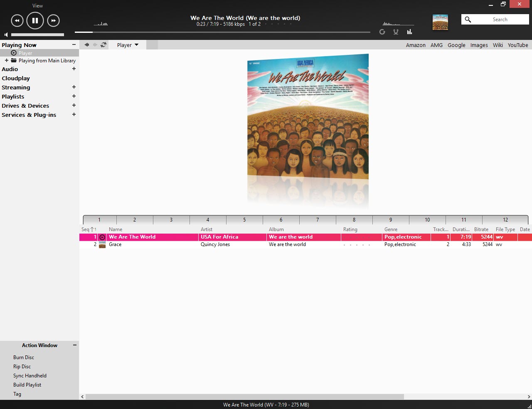The height and width of the screenshot is (409, 532).
Task: Click the now-playing icon in row 1
Action: click(102, 237)
